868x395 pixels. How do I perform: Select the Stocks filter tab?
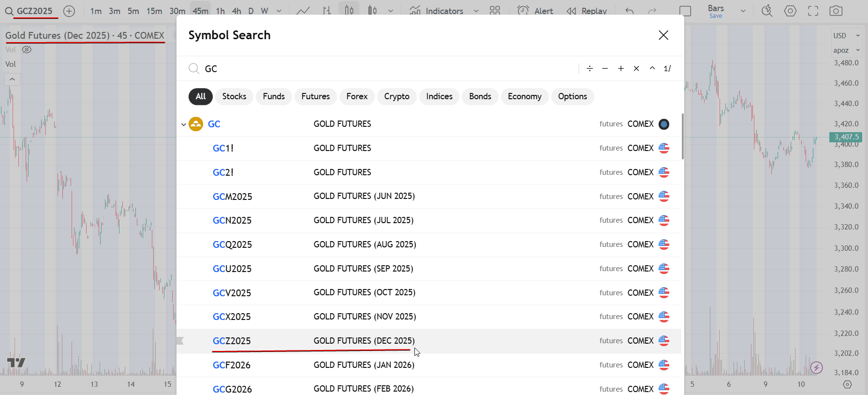[x=235, y=96]
